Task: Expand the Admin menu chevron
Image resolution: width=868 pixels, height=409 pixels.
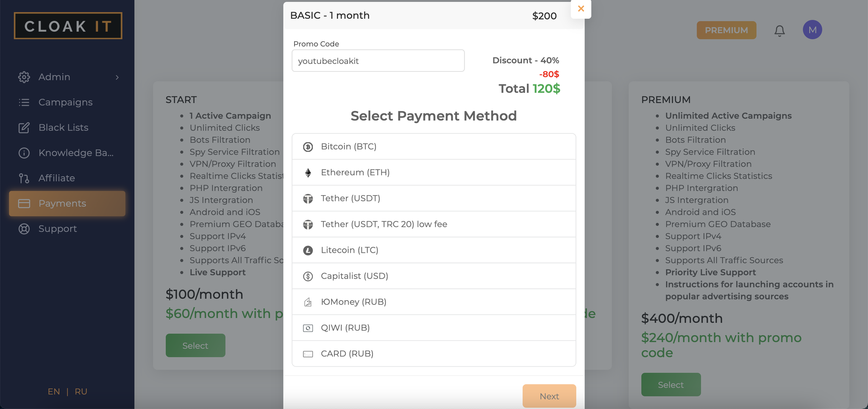Action: 117,77
